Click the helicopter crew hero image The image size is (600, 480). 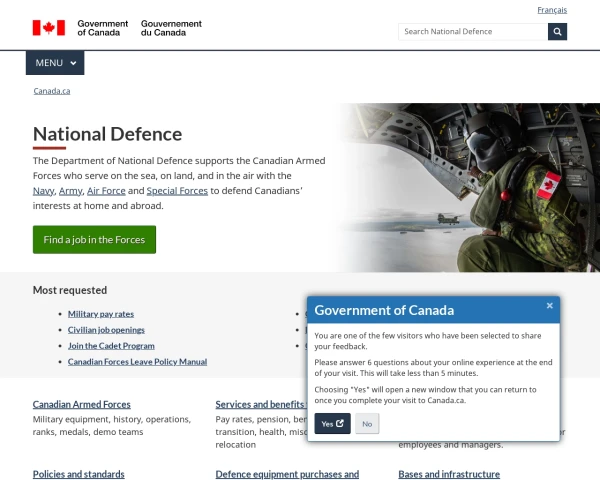coord(469,188)
